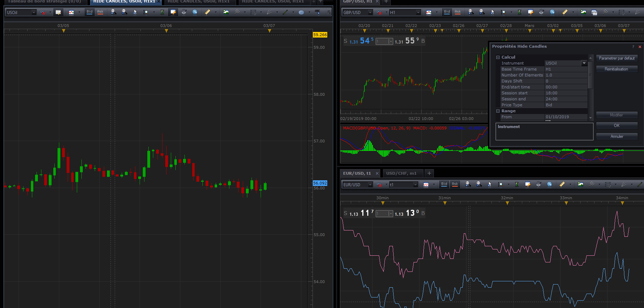The width and height of the screenshot is (644, 308).
Task: Open the H1 timeframe dropdown
Action: [405, 12]
